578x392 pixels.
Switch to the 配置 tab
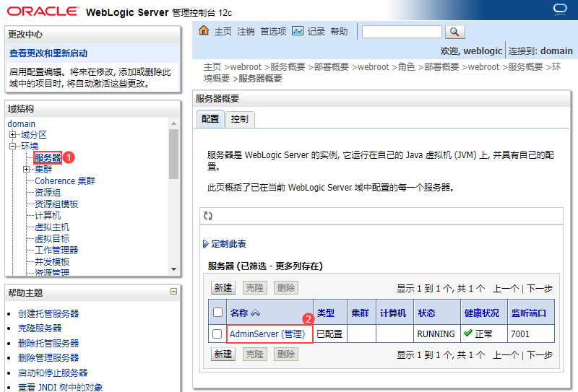(x=210, y=119)
